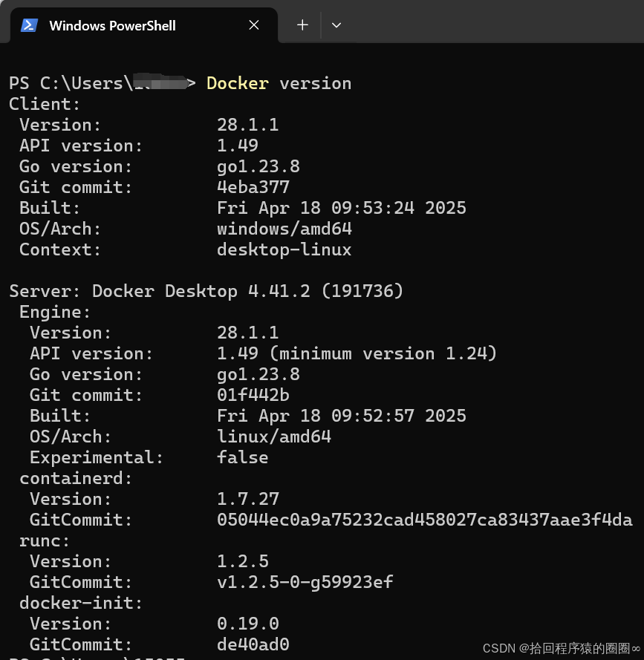The width and height of the screenshot is (644, 660).
Task: Click '1.49 (minimum version 1.24)' text
Action: (x=357, y=353)
